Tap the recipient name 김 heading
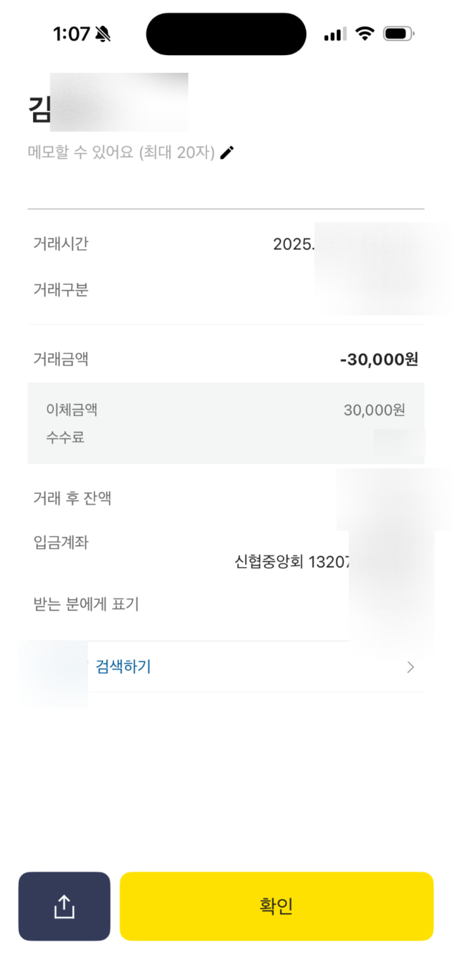 (40, 109)
